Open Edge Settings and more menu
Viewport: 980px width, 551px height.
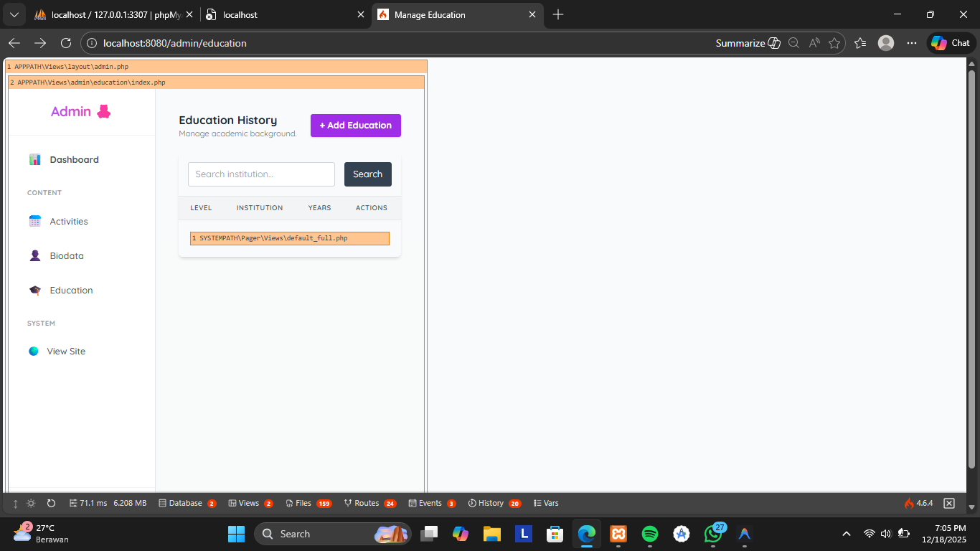tap(911, 43)
